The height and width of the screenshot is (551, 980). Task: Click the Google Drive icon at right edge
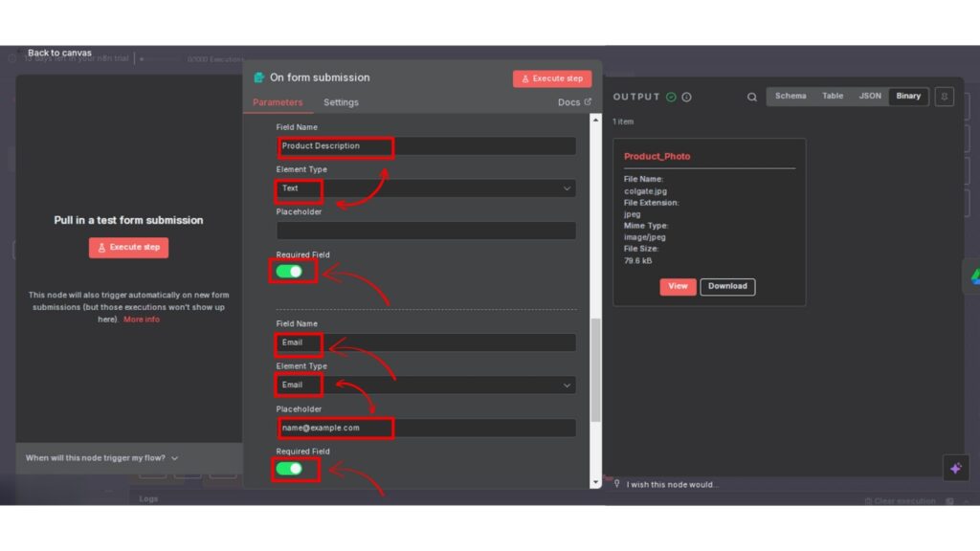(972, 275)
